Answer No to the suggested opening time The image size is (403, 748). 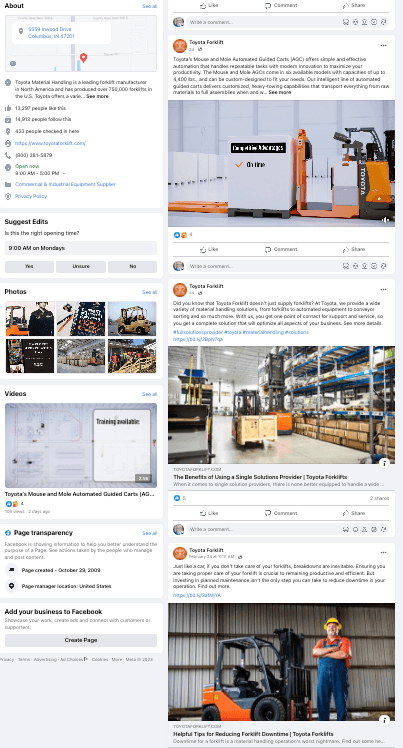[133, 267]
